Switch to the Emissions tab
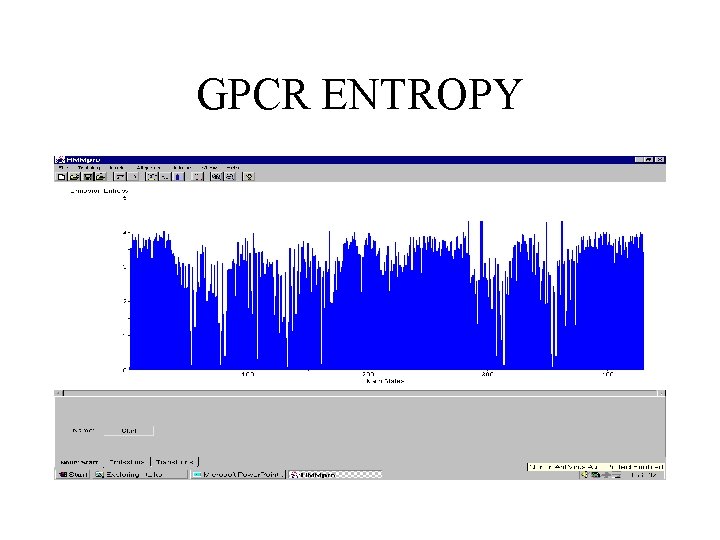This screenshot has height=540, width=720. [x=127, y=461]
